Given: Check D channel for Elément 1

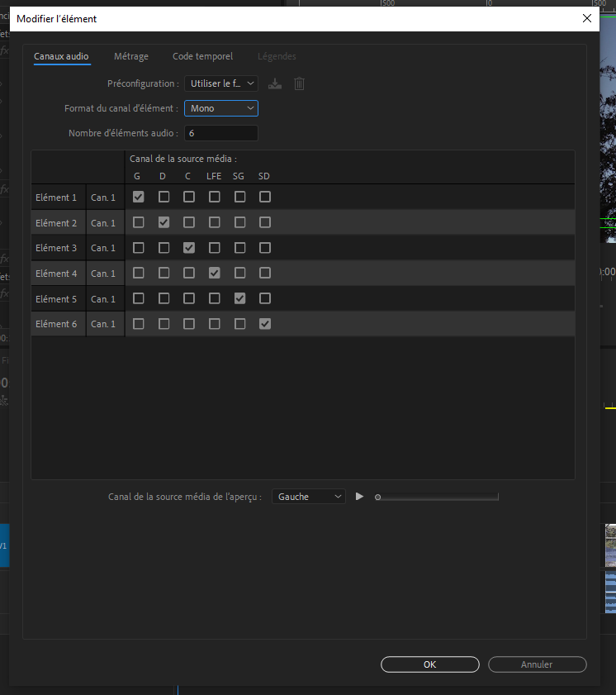Looking at the screenshot, I should click(x=163, y=197).
